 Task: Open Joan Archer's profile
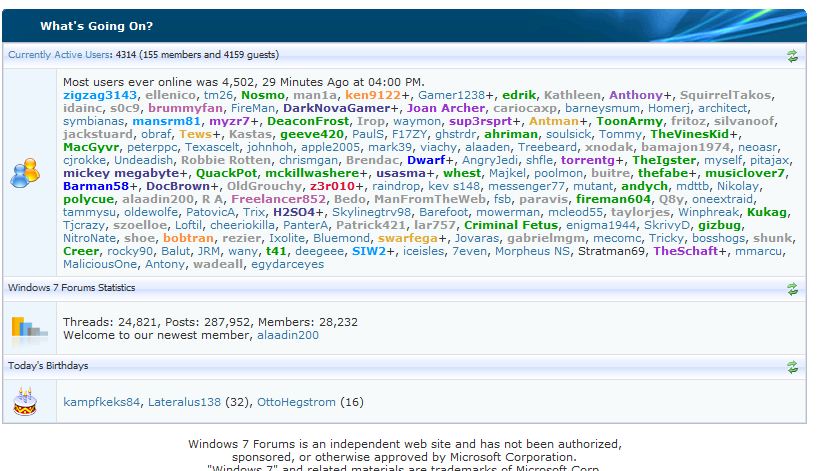(x=446, y=108)
